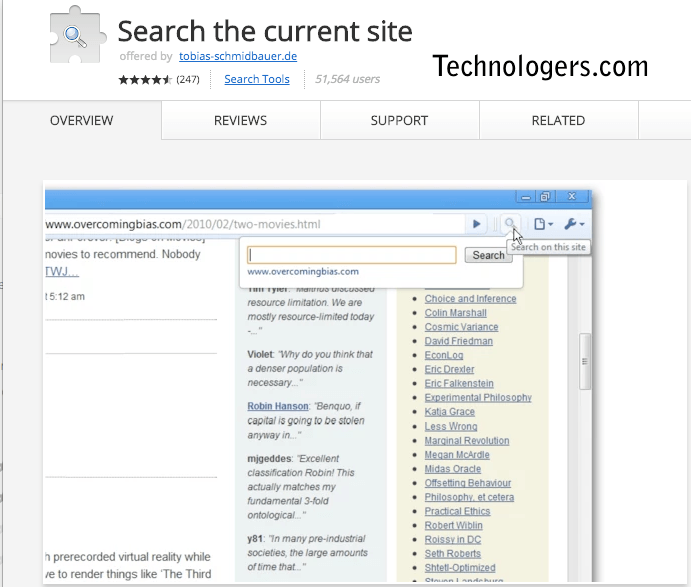Screen dimensions: 691x587
Task: Click the extension puzzle piece icon
Action: 78,35
